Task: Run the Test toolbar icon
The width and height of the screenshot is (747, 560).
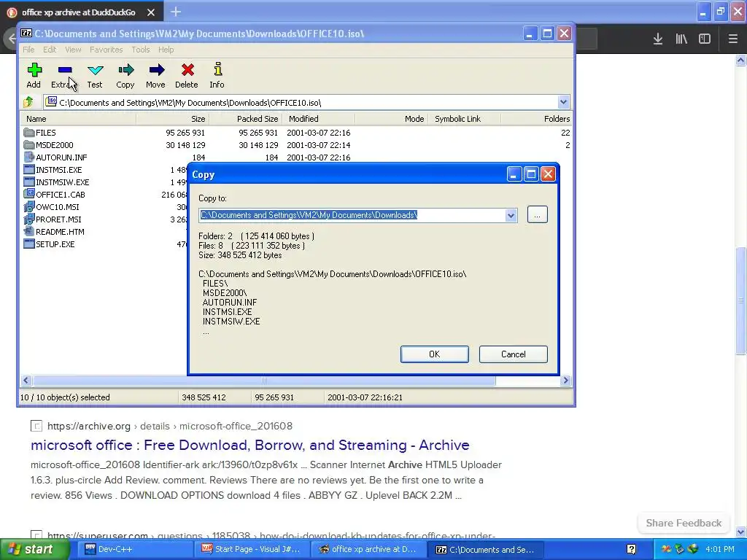Action: click(95, 71)
